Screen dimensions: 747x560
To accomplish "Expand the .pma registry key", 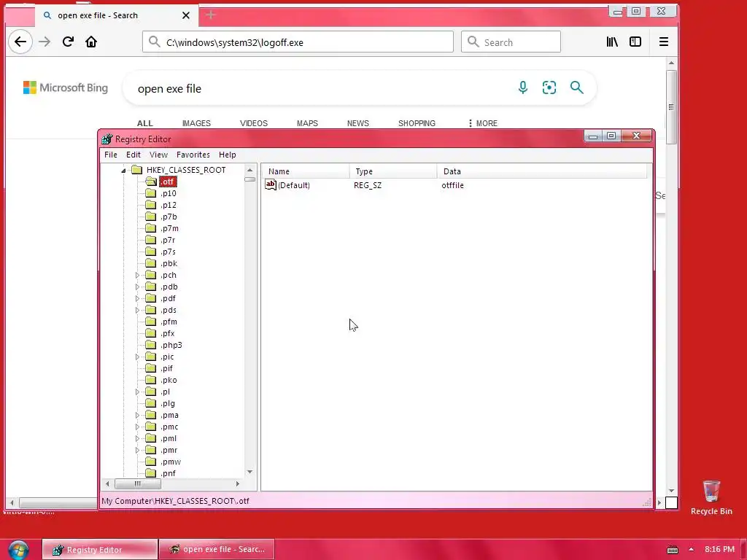I will (x=137, y=415).
